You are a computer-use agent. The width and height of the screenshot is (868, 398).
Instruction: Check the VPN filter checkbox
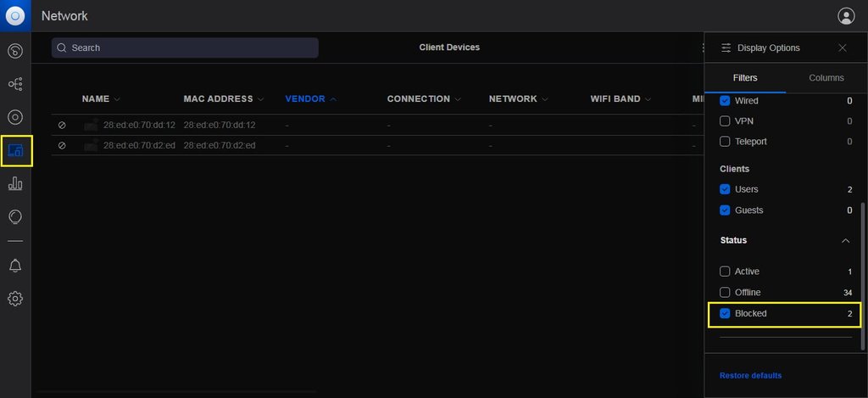725,121
